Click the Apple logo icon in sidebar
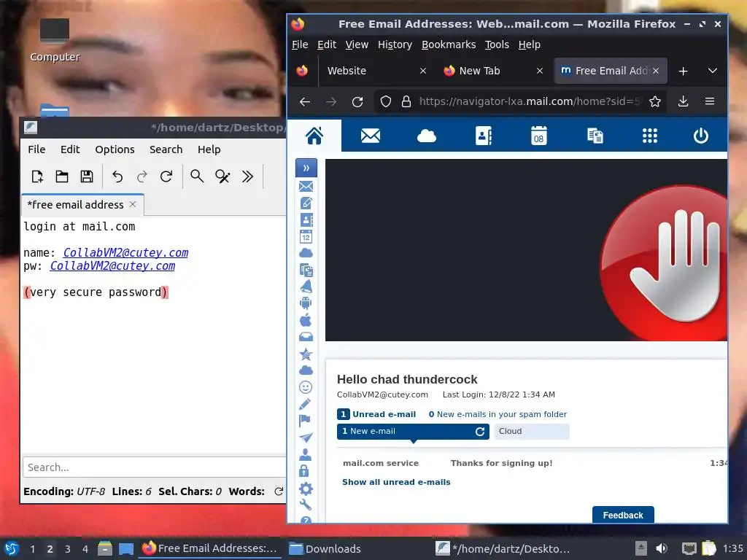This screenshot has width=747, height=560. point(306,320)
